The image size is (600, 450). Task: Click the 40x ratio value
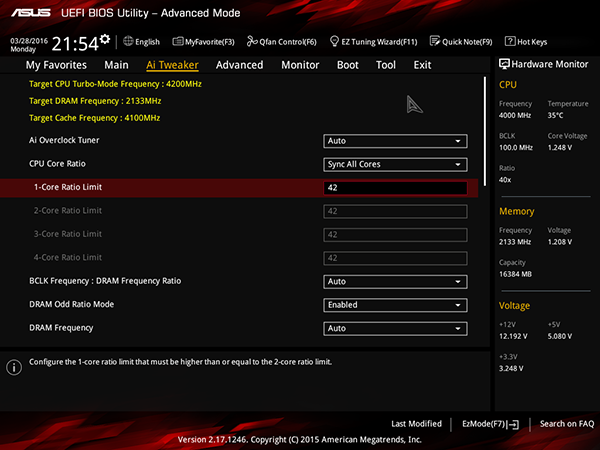[505, 179]
